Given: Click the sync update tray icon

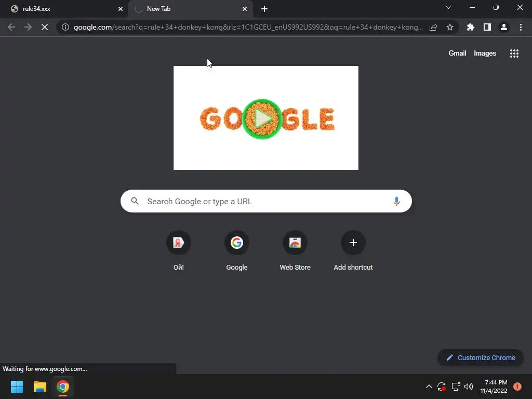Looking at the screenshot, I should click(442, 387).
